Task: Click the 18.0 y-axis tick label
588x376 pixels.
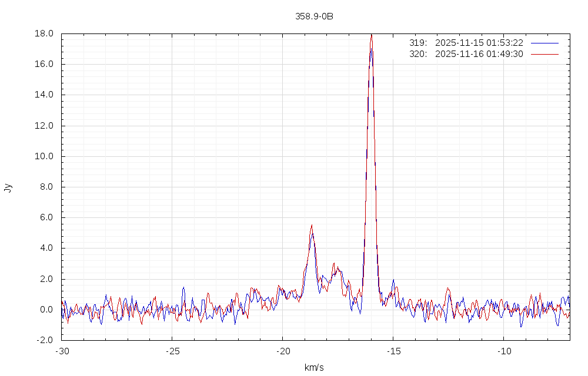Action: click(45, 33)
